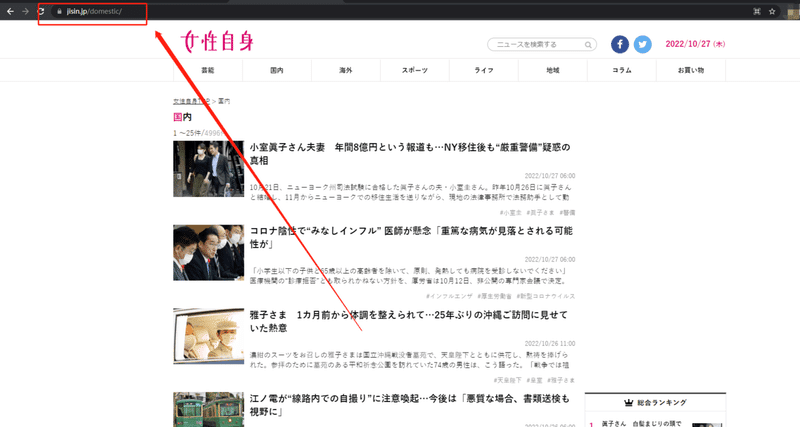Open the 海外 navigation tab
This screenshot has width=800, height=427.
[346, 70]
